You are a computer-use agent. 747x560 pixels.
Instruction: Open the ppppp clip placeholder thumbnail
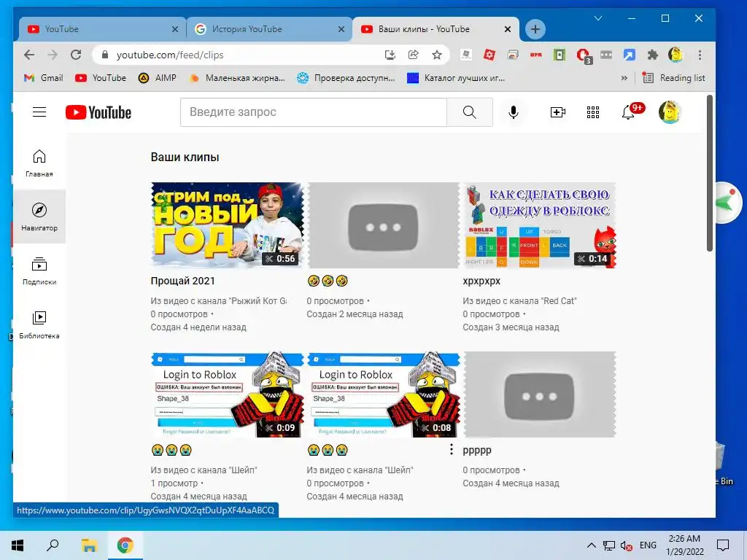(540, 394)
